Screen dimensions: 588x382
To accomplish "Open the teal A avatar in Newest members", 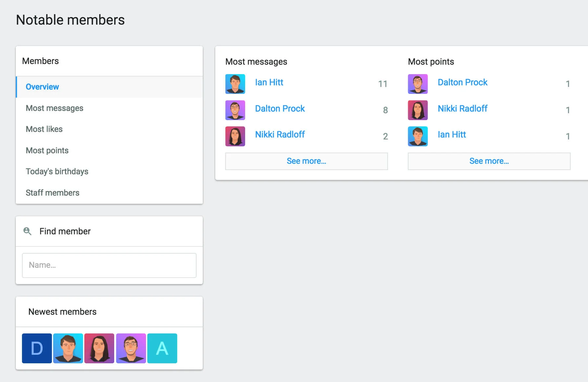I will [162, 348].
